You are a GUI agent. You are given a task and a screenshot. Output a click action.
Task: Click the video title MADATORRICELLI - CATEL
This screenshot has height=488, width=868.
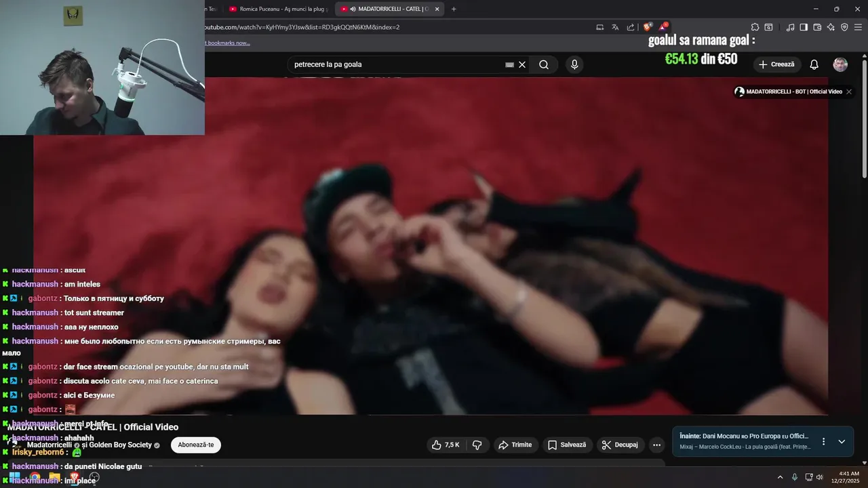pyautogui.click(x=93, y=427)
